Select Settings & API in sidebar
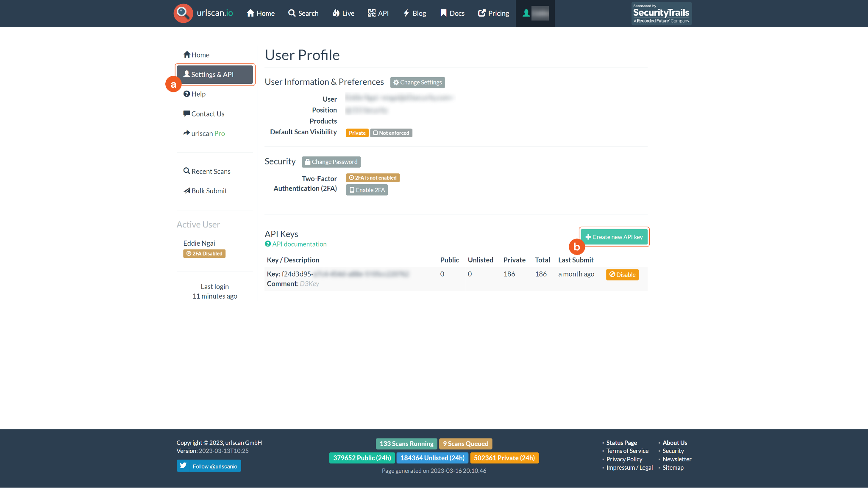868x488 pixels. 214,74
